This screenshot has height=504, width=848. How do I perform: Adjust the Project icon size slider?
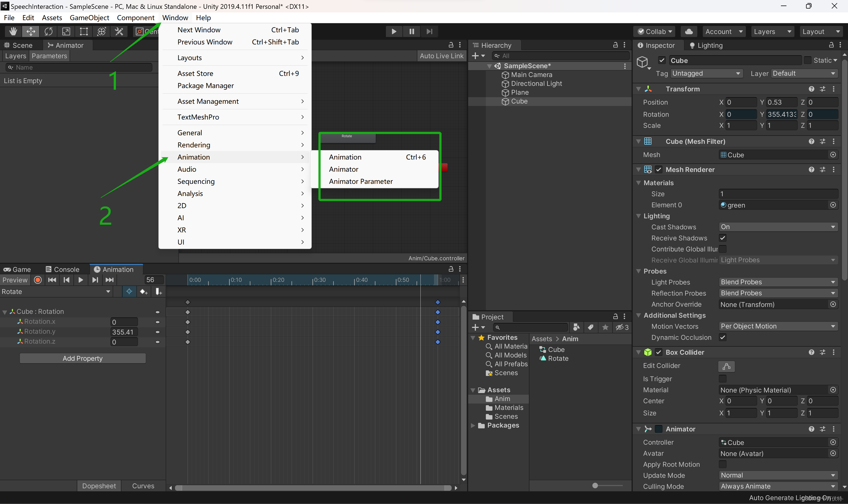click(595, 486)
